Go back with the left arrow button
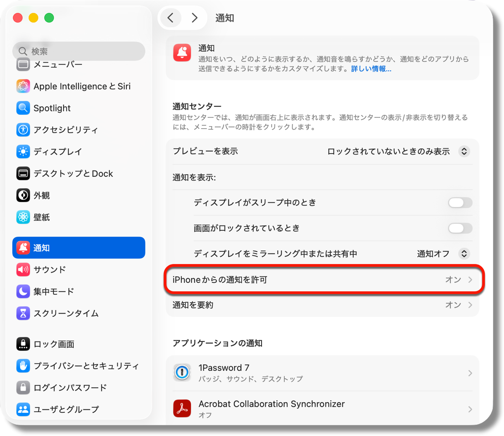This screenshot has height=436, width=504. pyautogui.click(x=171, y=18)
